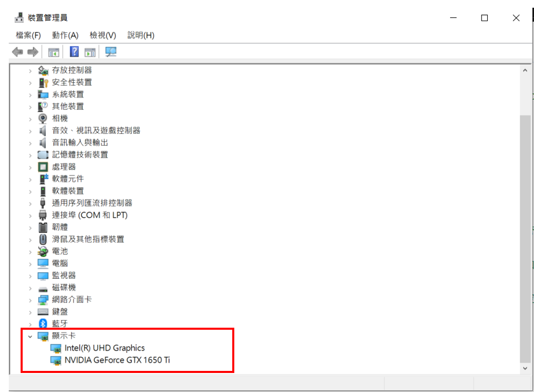Collapse the 顯示卡 display adapters category
Viewport: 534px width, 392px height.
pyautogui.click(x=30, y=336)
